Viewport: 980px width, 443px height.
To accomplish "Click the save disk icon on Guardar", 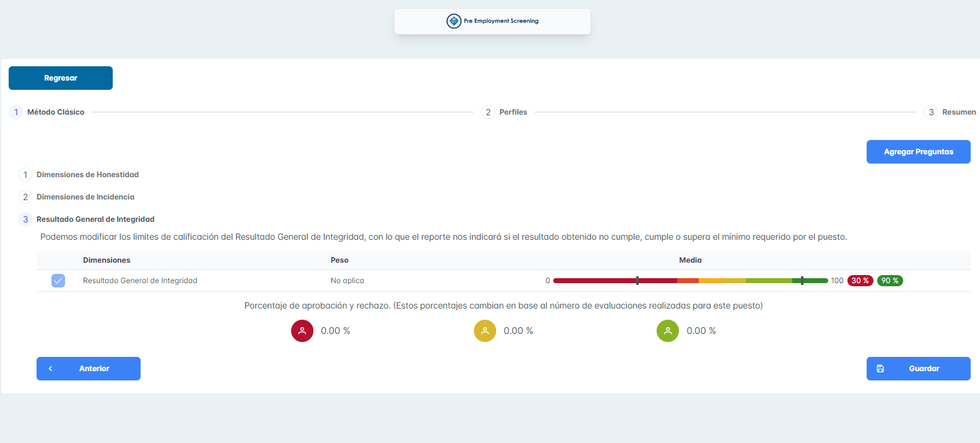I will pyautogui.click(x=880, y=369).
